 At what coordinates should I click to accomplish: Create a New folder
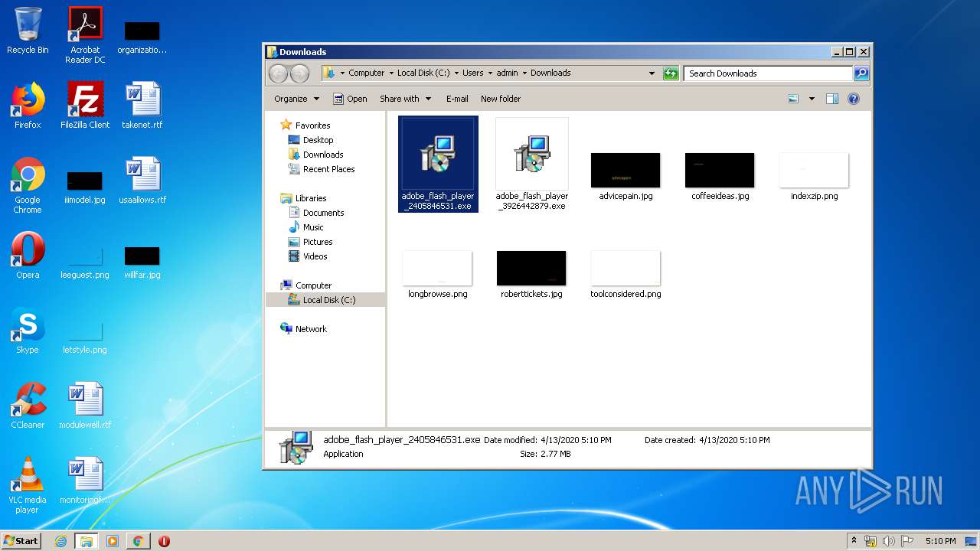[501, 99]
